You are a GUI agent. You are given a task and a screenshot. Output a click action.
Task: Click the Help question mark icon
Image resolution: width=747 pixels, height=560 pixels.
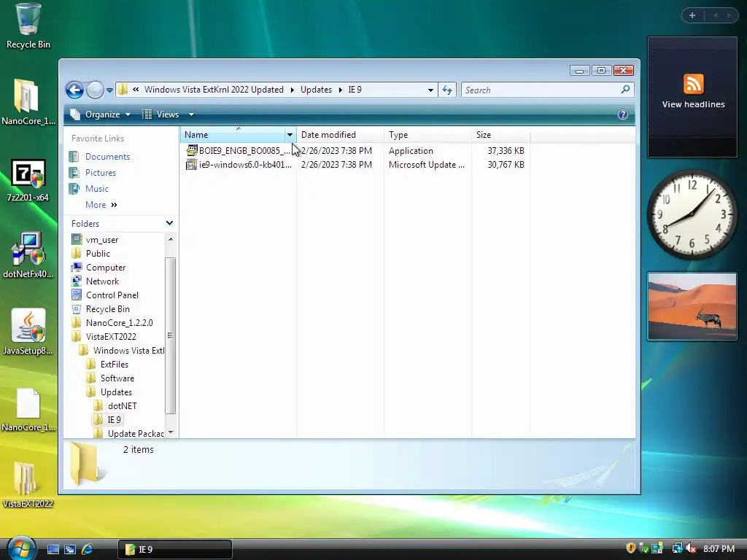coord(623,114)
